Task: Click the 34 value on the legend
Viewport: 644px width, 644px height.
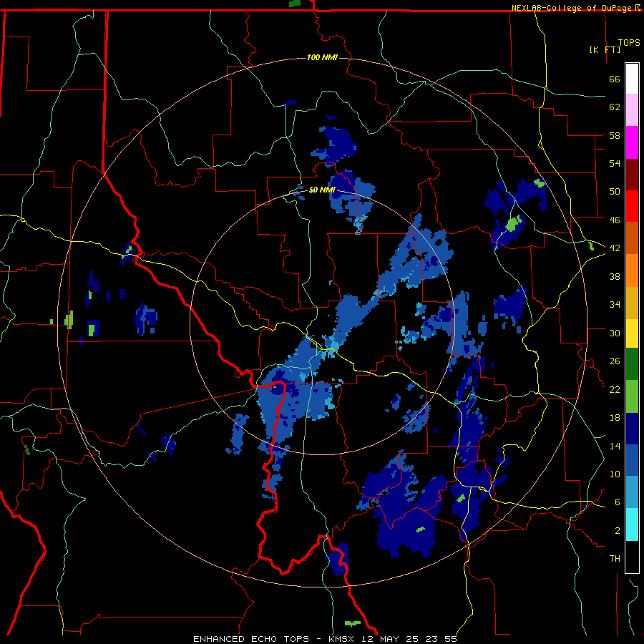Action: pyautogui.click(x=615, y=305)
